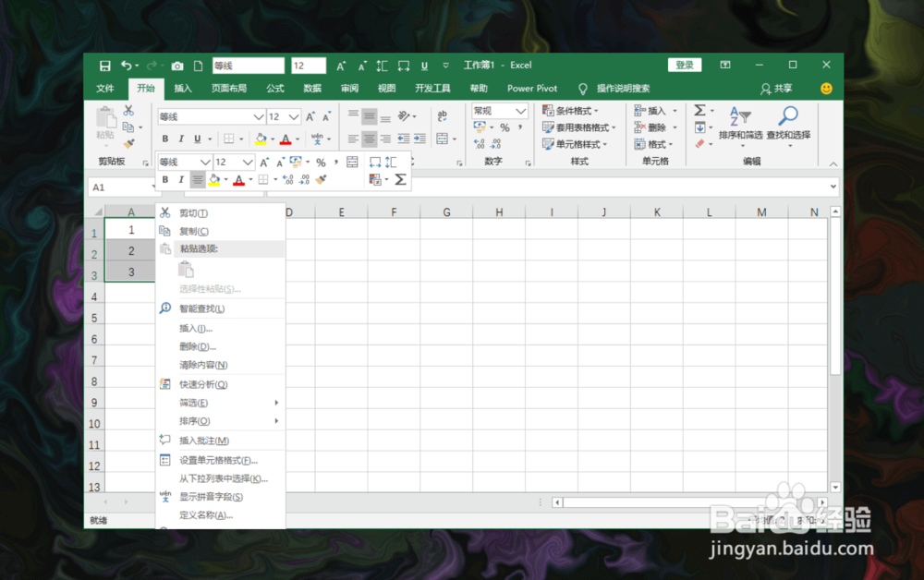
Task: Click vertical scrollbar down arrow
Action: [x=835, y=487]
